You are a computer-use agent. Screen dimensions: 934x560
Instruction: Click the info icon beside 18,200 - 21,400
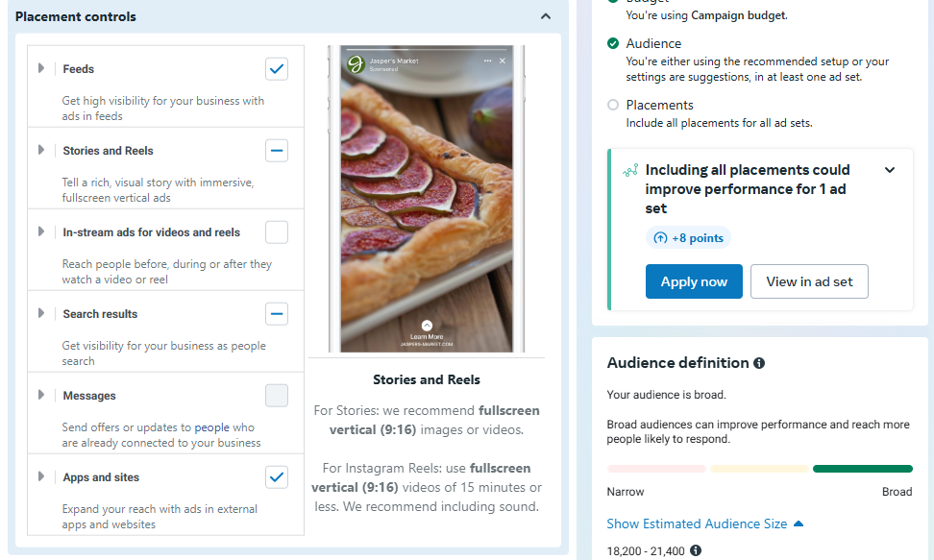coord(695,550)
